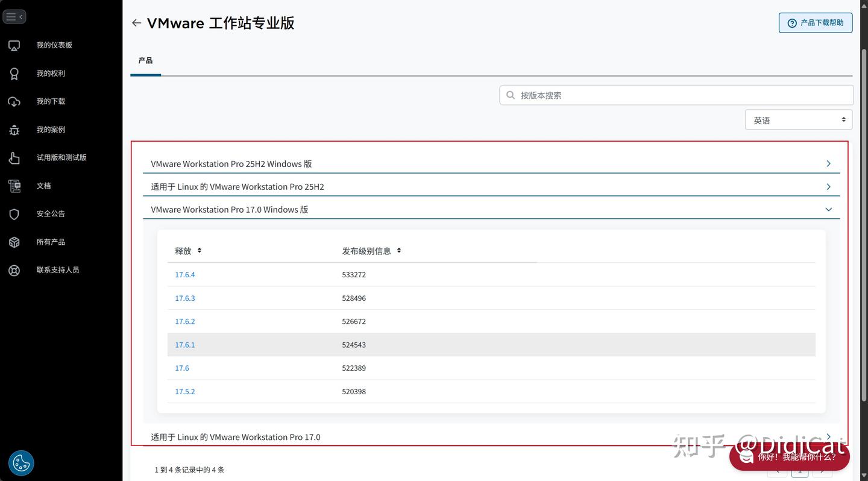Click build number 533272
This screenshot has height=481, width=868.
(354, 275)
